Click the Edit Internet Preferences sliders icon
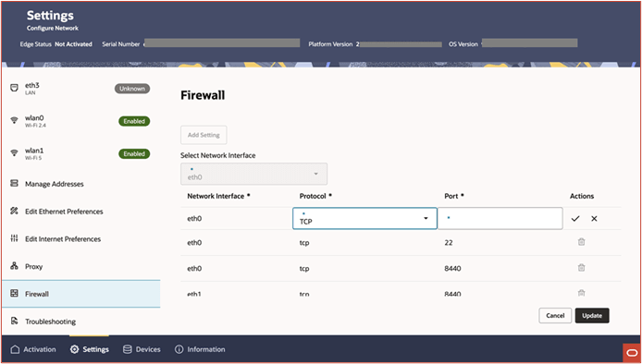The width and height of the screenshot is (642, 364). tap(14, 238)
